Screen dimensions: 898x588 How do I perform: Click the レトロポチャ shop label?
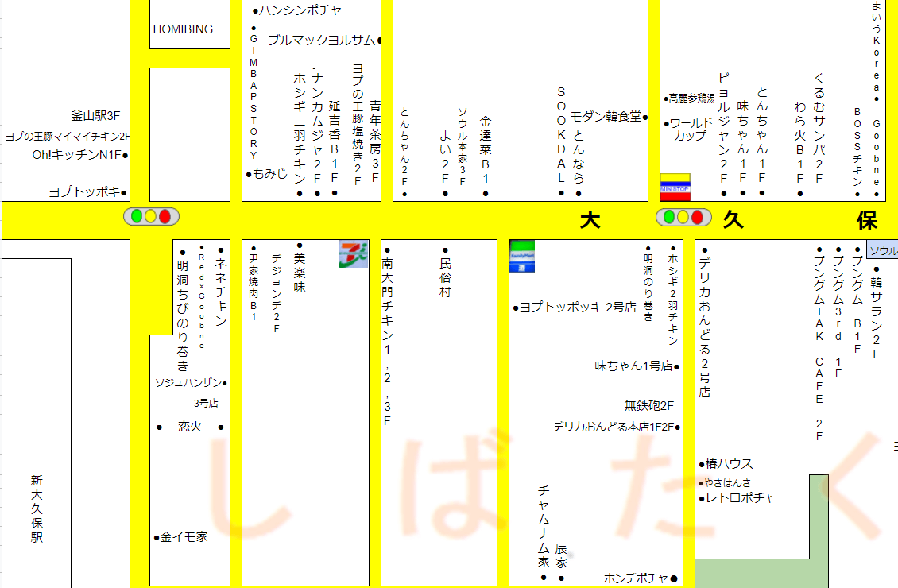[739, 498]
